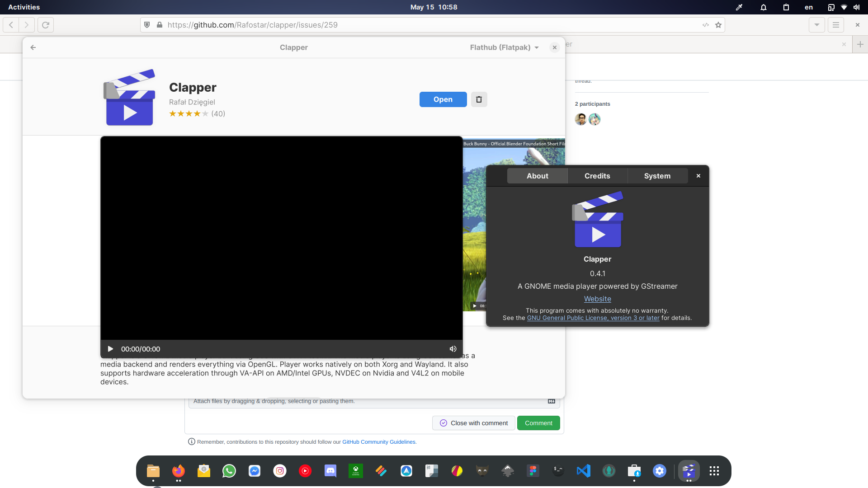Click Close with comment button

click(474, 423)
